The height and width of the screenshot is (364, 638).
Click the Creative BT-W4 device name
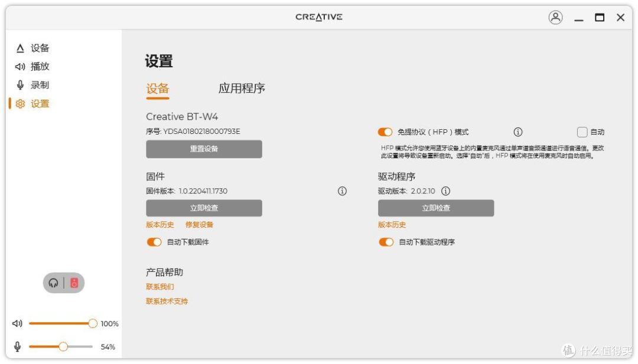pyautogui.click(x=182, y=117)
